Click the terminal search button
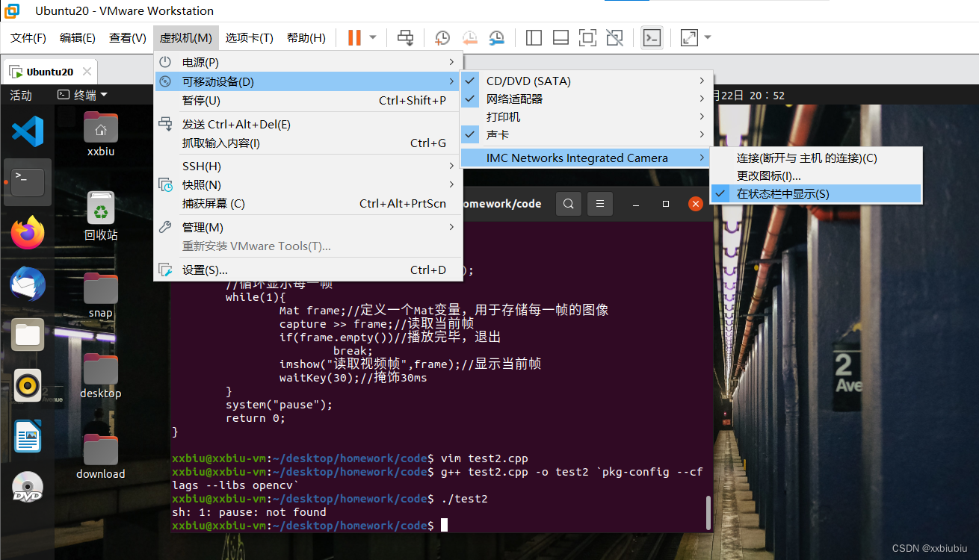979x560 pixels. click(569, 204)
